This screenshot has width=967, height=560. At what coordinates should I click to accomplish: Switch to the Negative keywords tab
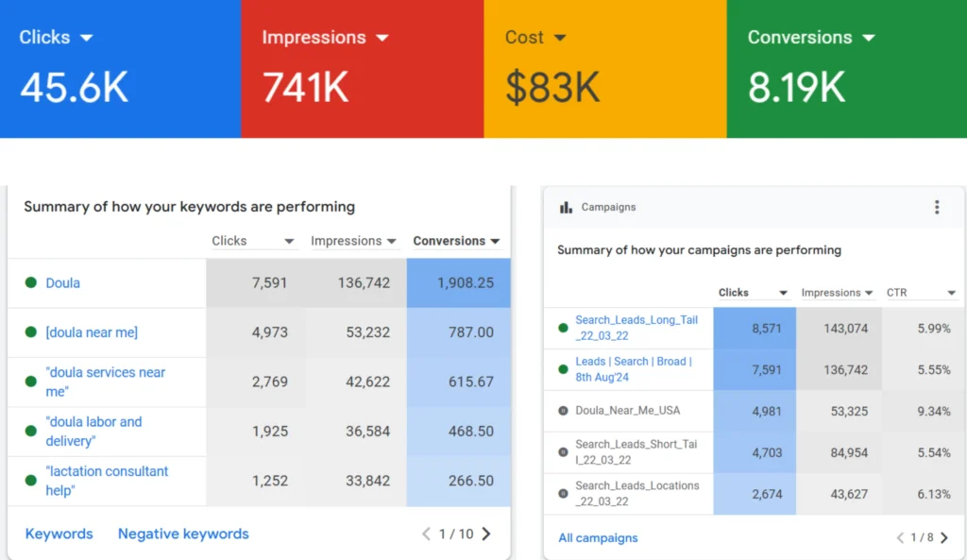183,534
